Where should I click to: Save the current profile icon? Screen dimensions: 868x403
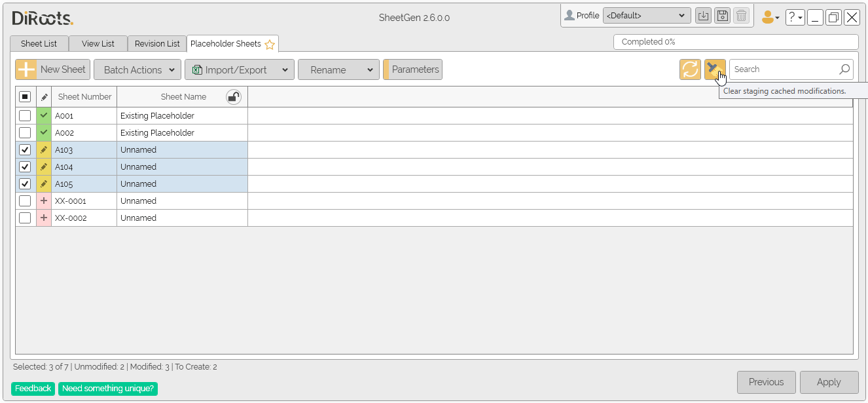coord(722,16)
